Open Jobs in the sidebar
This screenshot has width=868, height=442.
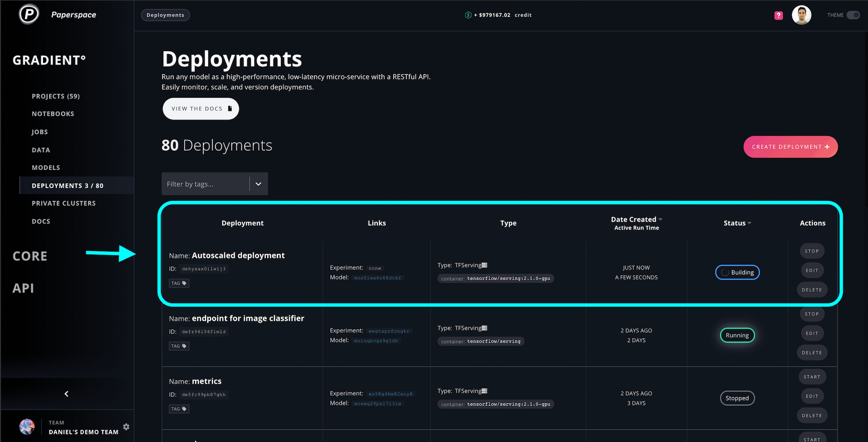(x=39, y=132)
